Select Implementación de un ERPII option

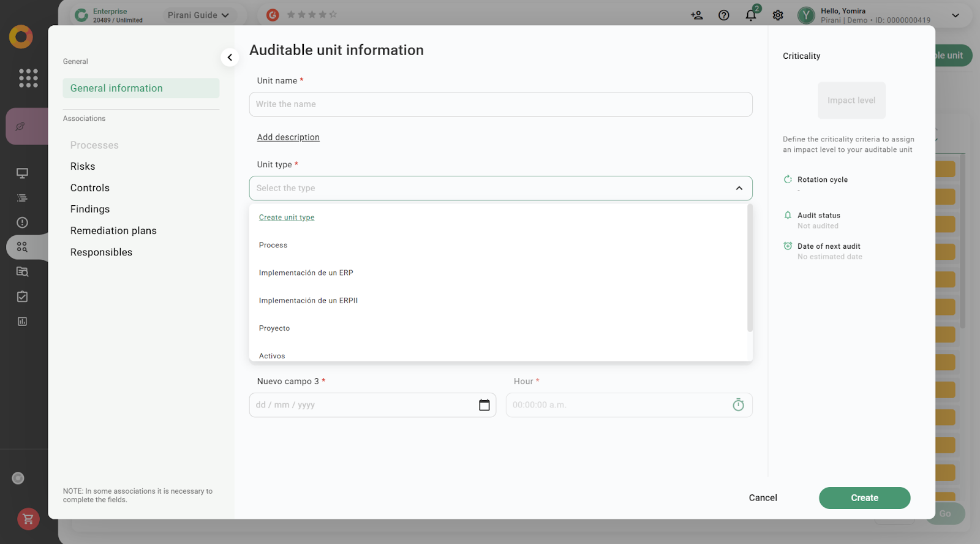coord(308,301)
